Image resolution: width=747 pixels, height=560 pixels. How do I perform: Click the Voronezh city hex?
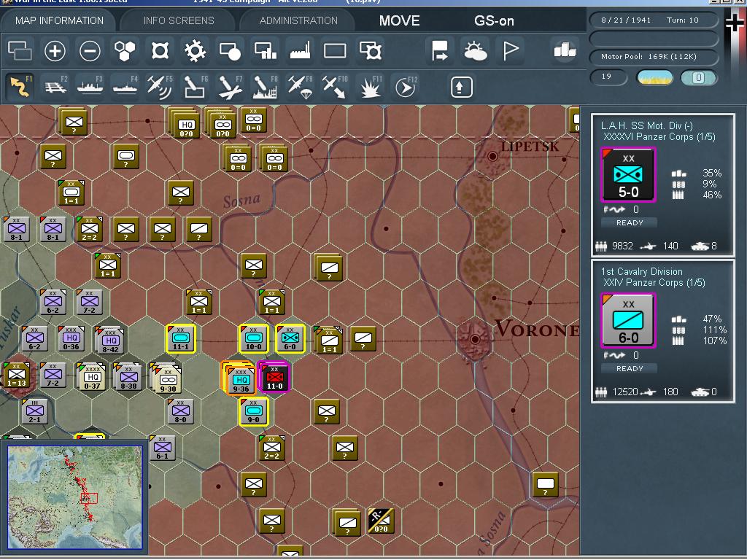475,339
